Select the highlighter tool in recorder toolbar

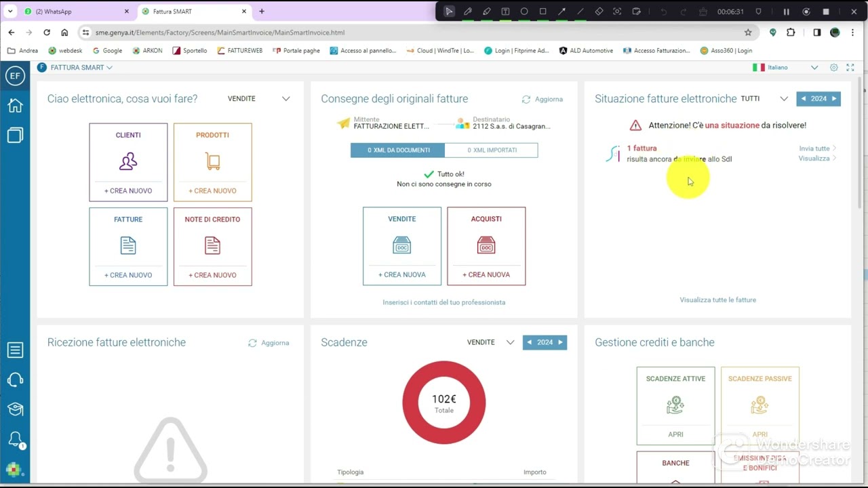(487, 12)
